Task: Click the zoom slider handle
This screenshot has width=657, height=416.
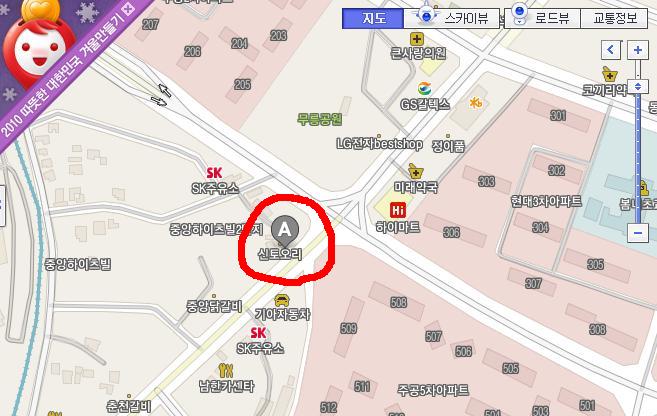Action: click(x=638, y=87)
